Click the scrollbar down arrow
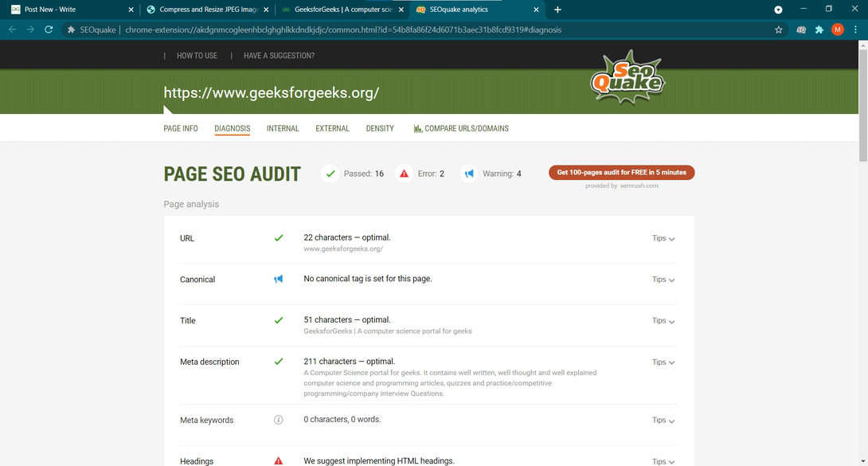 863,461
